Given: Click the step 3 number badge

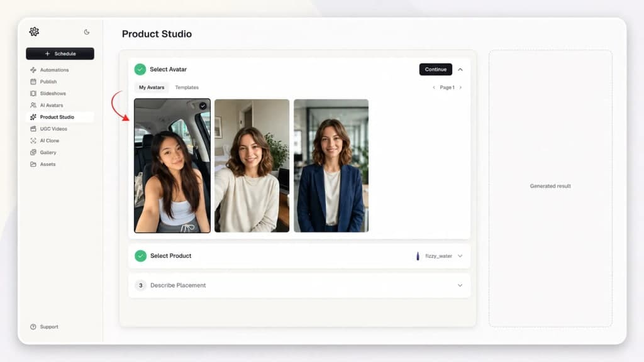Looking at the screenshot, I should coord(140,285).
